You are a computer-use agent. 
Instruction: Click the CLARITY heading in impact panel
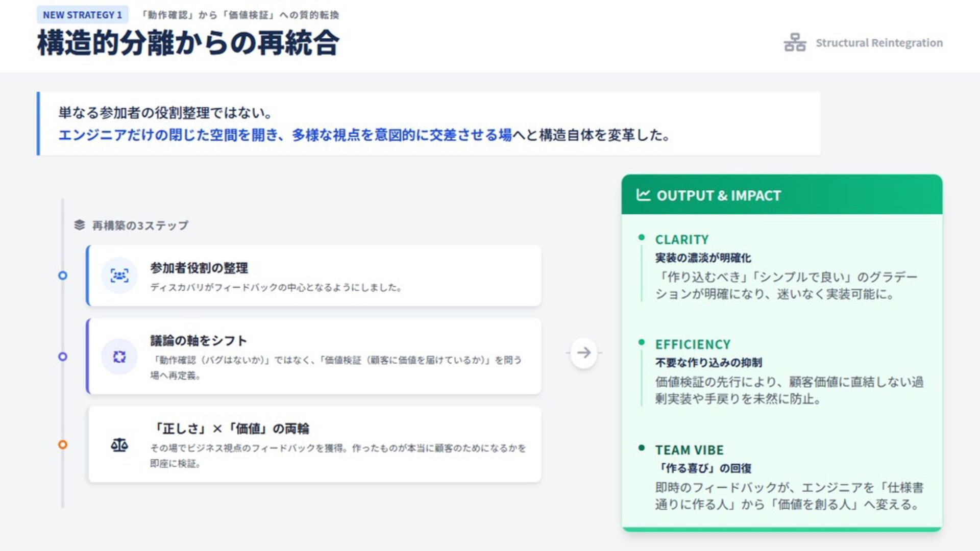click(x=682, y=239)
